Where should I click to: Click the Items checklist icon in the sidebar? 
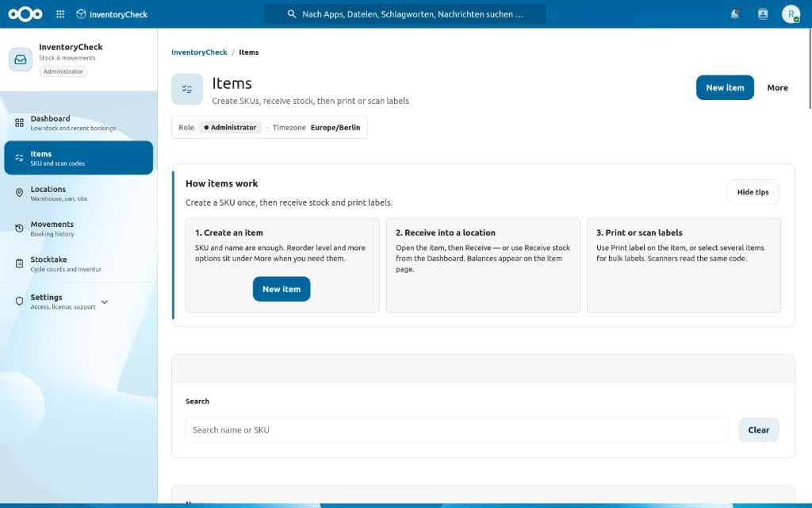pos(19,158)
